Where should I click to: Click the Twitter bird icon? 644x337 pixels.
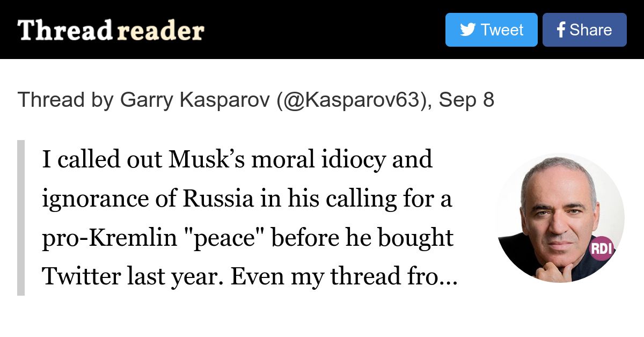[x=467, y=30]
